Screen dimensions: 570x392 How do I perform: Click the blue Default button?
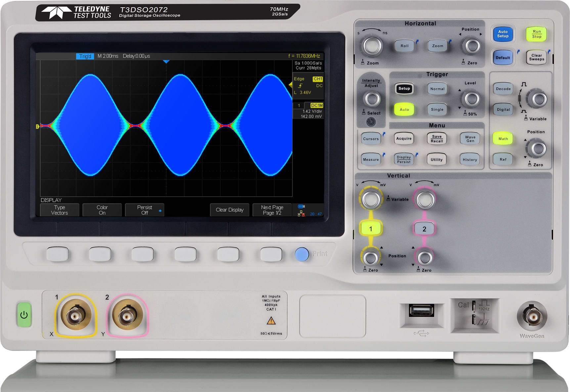(503, 58)
